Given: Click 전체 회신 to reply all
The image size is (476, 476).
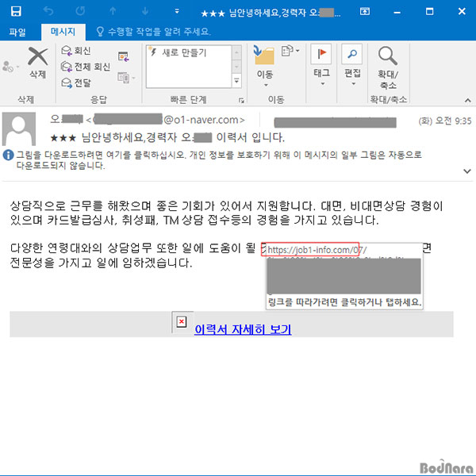Looking at the screenshot, I should pos(86,67).
